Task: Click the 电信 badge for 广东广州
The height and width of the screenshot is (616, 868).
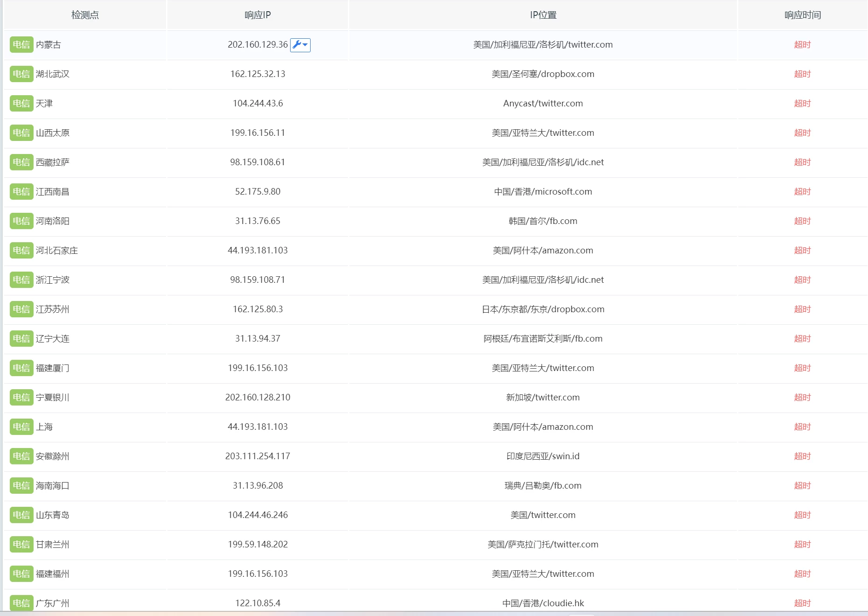Action: pyautogui.click(x=21, y=603)
